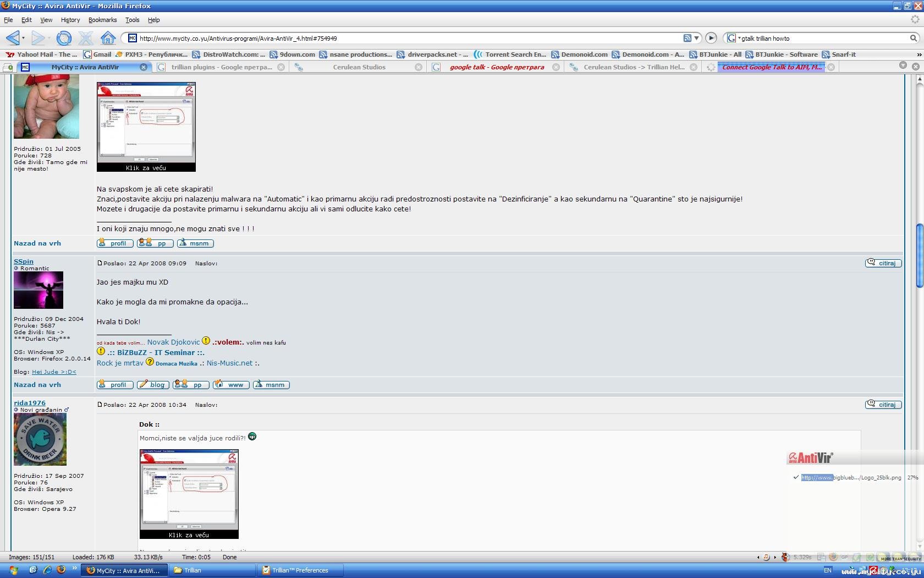Click the post icon beside 22 Apr 2008 09:09
The width and height of the screenshot is (924, 578).
tap(100, 263)
